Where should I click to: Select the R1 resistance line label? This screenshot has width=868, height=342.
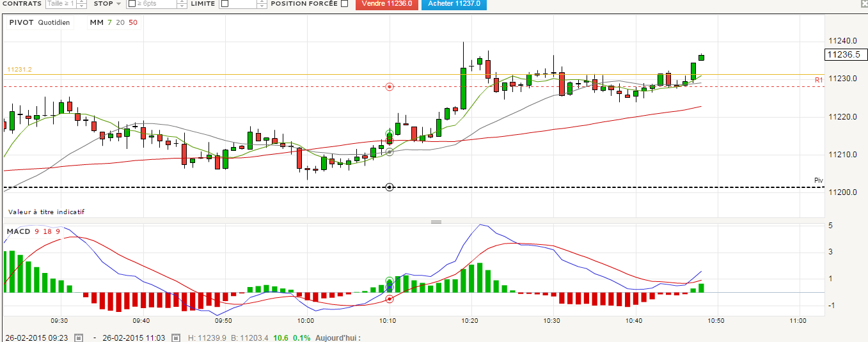click(819, 80)
